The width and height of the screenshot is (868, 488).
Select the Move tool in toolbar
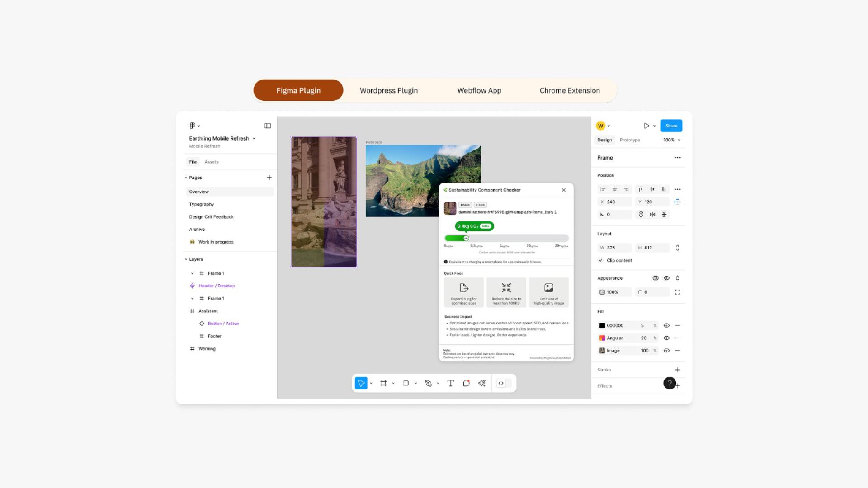[x=361, y=383]
